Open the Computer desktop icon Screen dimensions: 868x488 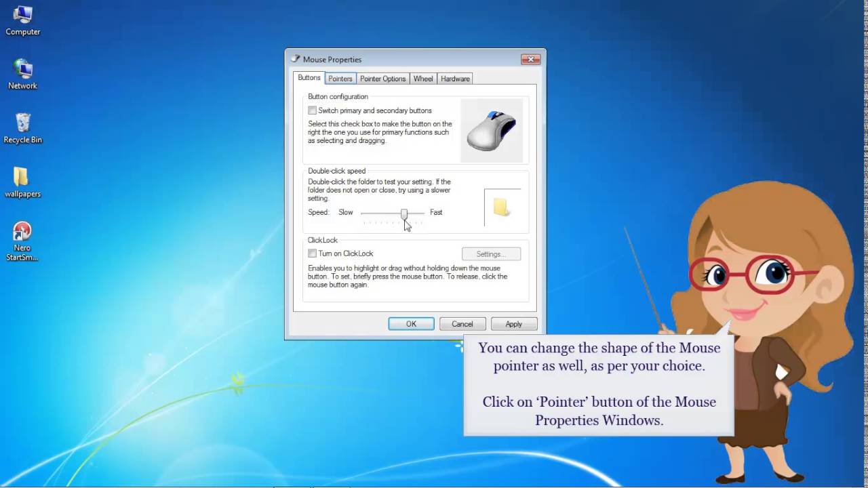[22, 21]
